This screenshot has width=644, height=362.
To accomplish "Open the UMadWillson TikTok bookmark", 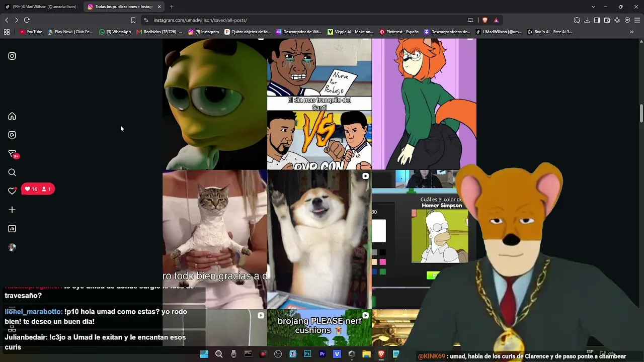I will (x=499, y=32).
